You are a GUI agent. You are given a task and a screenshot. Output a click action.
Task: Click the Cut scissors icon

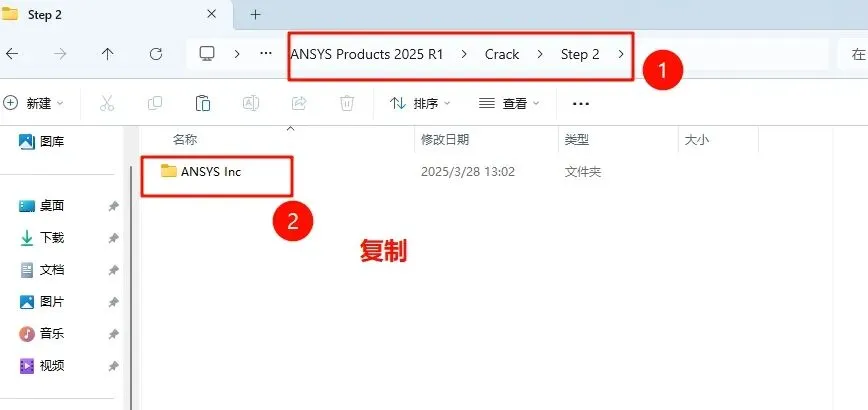tap(107, 103)
